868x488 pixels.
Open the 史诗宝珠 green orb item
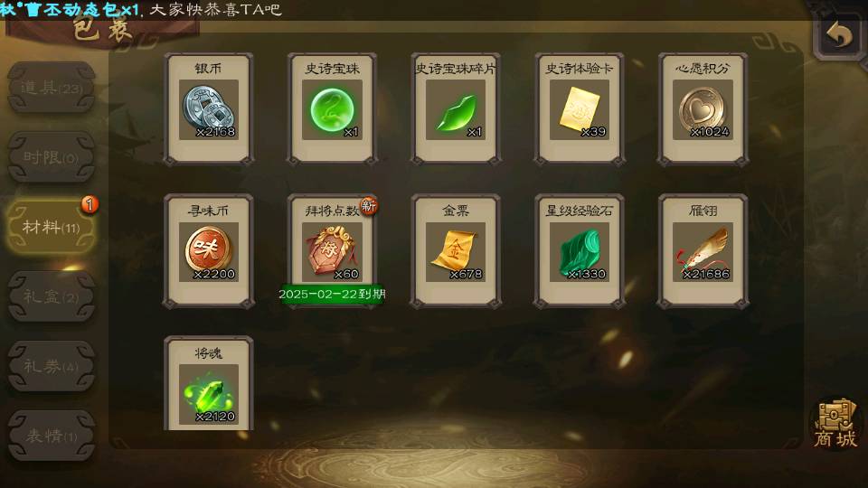[332, 109]
